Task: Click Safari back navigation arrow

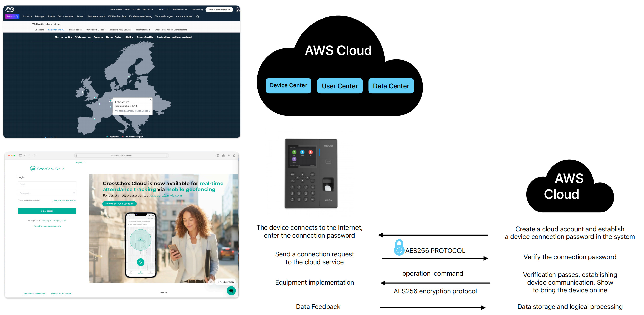Action: [29, 156]
